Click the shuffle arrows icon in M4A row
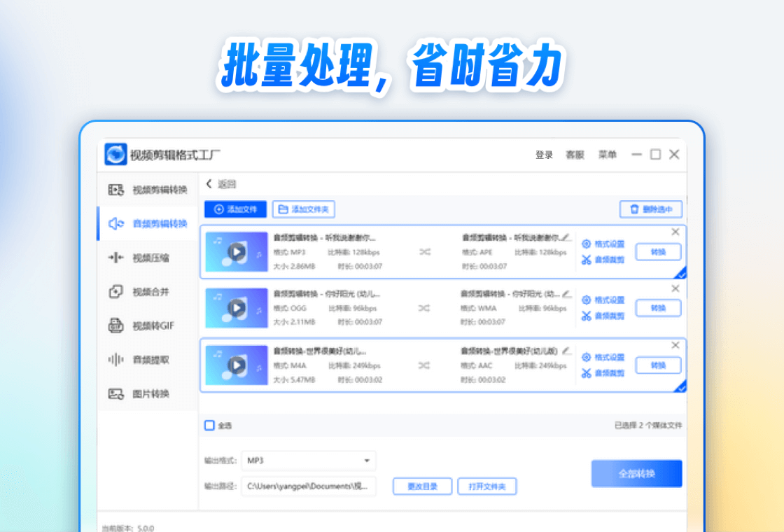The image size is (784, 532). 424,365
